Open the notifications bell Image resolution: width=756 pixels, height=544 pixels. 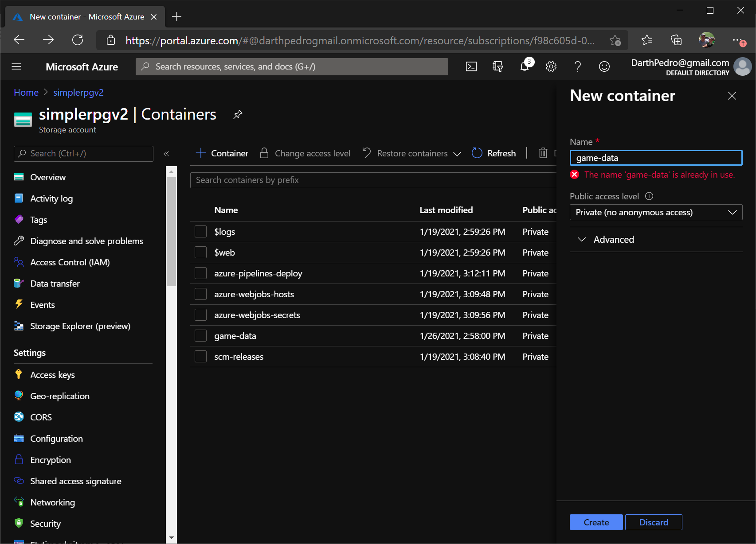pyautogui.click(x=525, y=66)
